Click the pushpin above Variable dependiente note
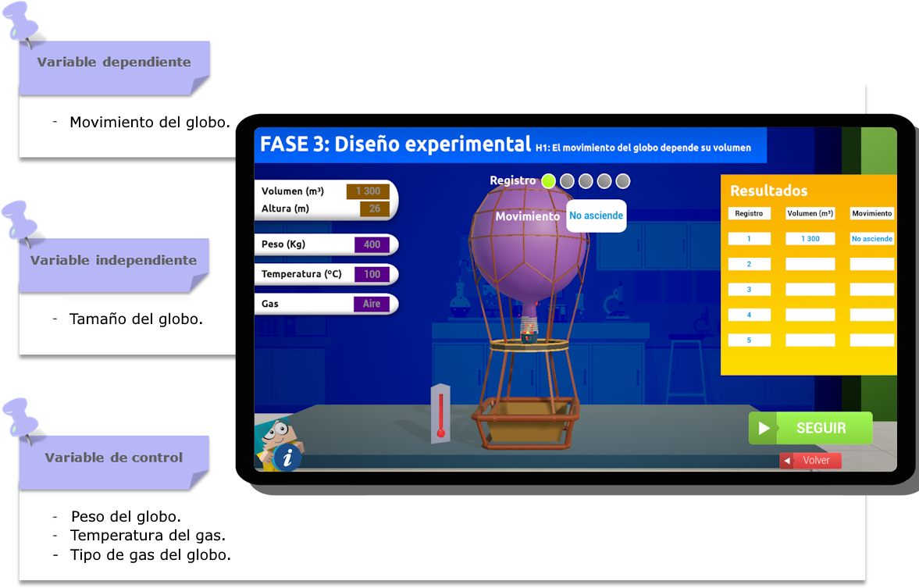The height and width of the screenshot is (588, 919). point(23,22)
